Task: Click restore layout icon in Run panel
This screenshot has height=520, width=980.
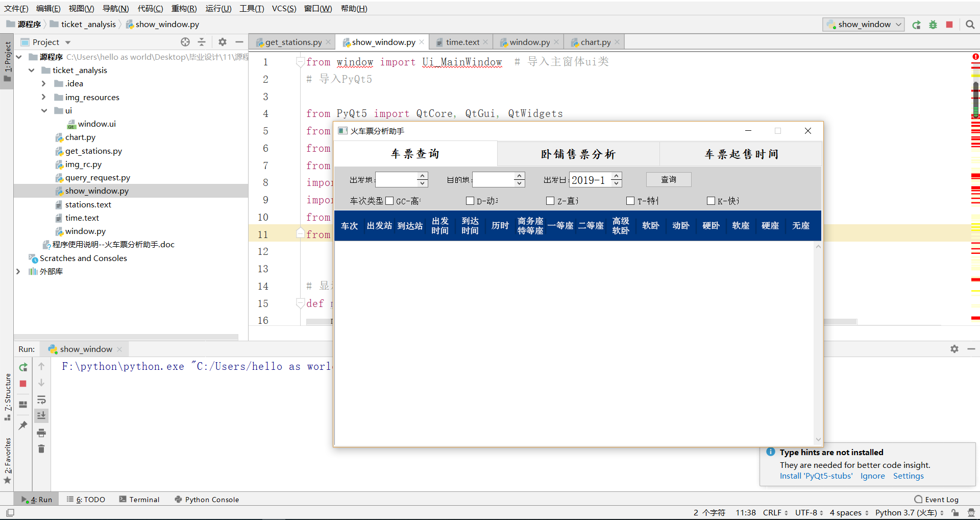Action: 23,405
